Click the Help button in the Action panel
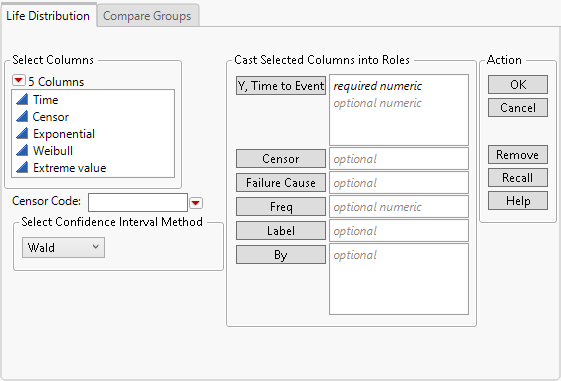The image size is (561, 381). point(518,200)
